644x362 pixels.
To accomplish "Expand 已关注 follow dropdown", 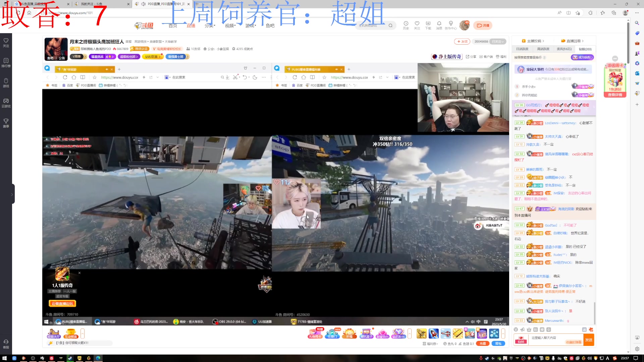I will (498, 42).
